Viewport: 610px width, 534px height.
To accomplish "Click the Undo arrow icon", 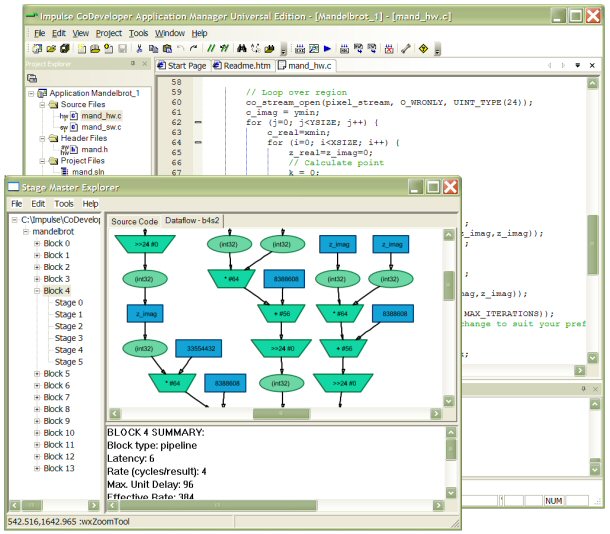I will pos(181,49).
